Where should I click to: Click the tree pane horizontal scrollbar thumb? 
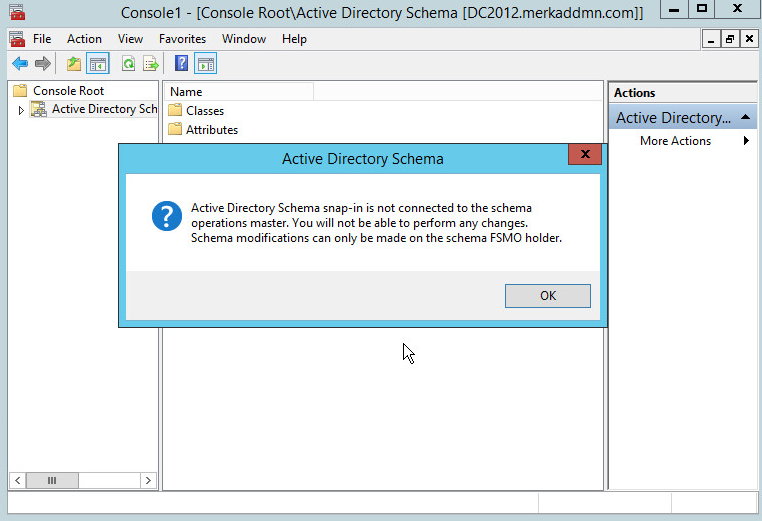tap(52, 481)
